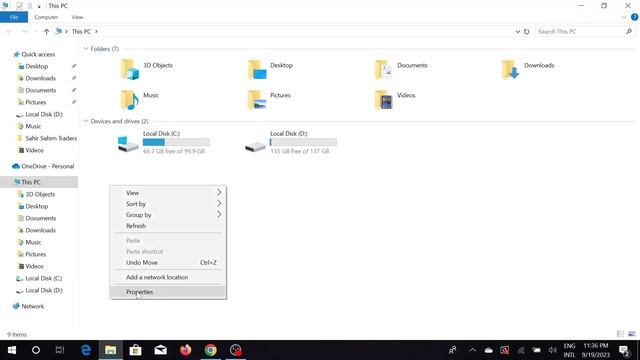640x360 pixels.
Task: Expand the ribbon chevron near Help
Action: point(624,17)
